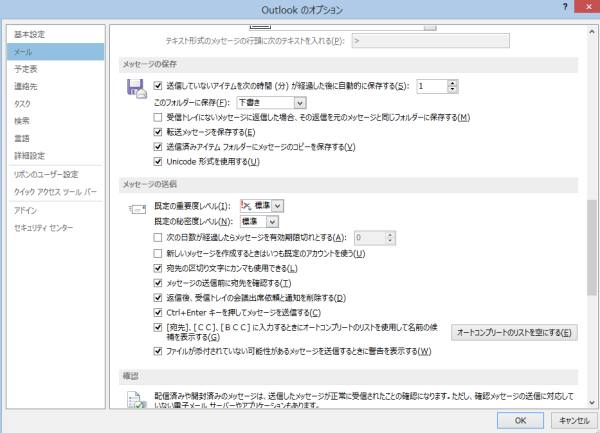Enable the message expiration days checkbox

click(158, 237)
